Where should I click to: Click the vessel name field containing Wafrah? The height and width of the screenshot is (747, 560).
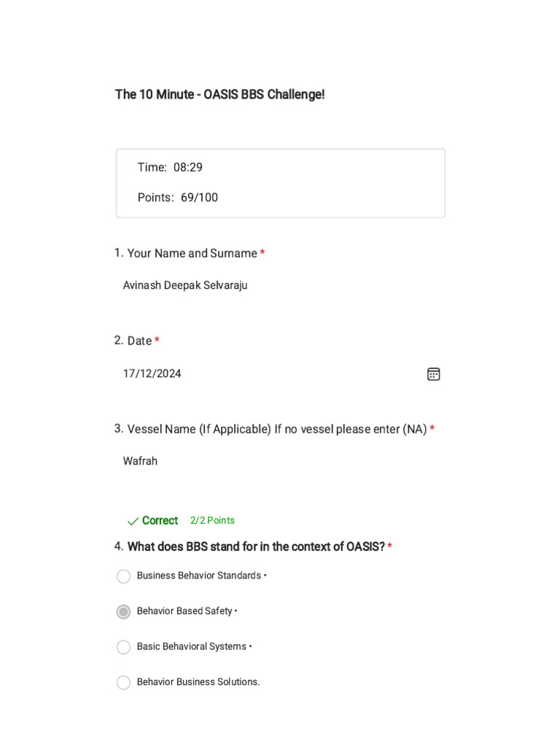pyautogui.click(x=140, y=461)
